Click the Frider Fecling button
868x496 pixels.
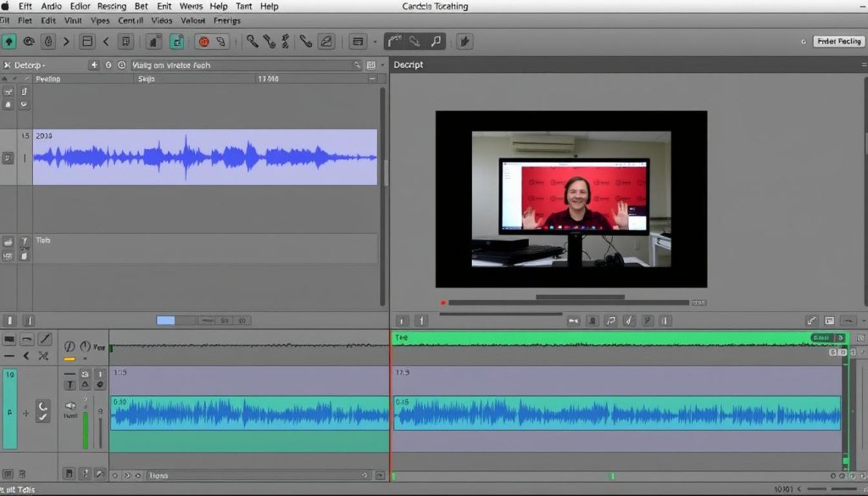point(838,41)
